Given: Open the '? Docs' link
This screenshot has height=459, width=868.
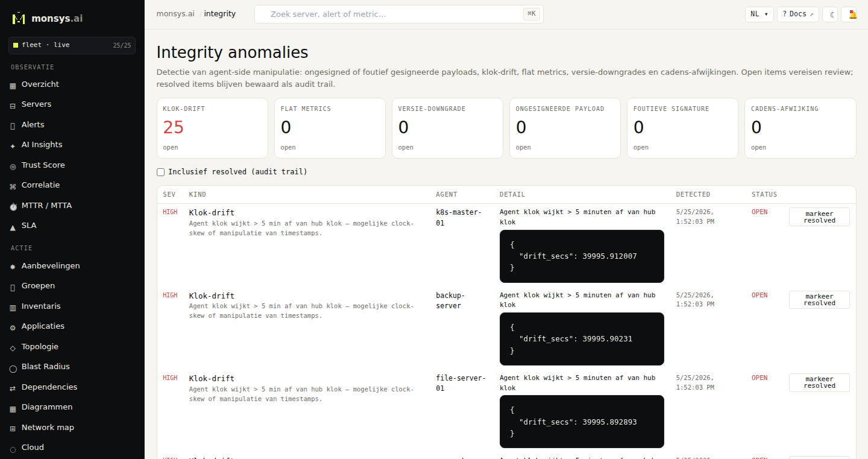Looking at the screenshot, I should (x=798, y=14).
